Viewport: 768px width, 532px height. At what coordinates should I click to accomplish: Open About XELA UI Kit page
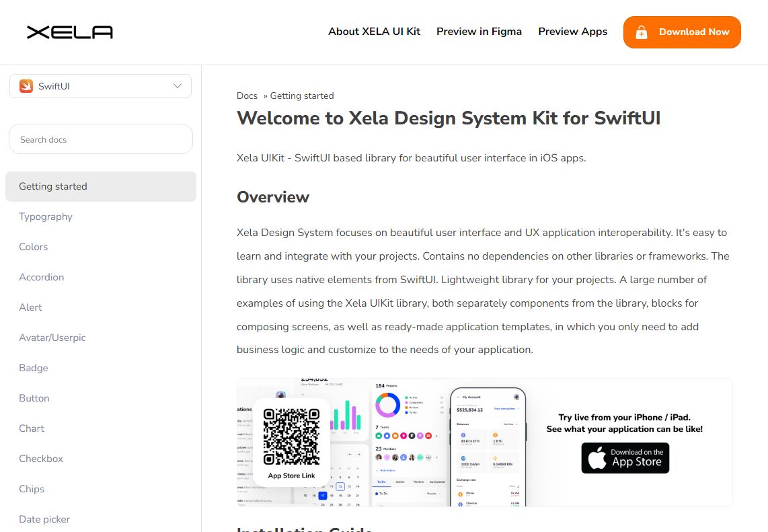[x=374, y=32]
